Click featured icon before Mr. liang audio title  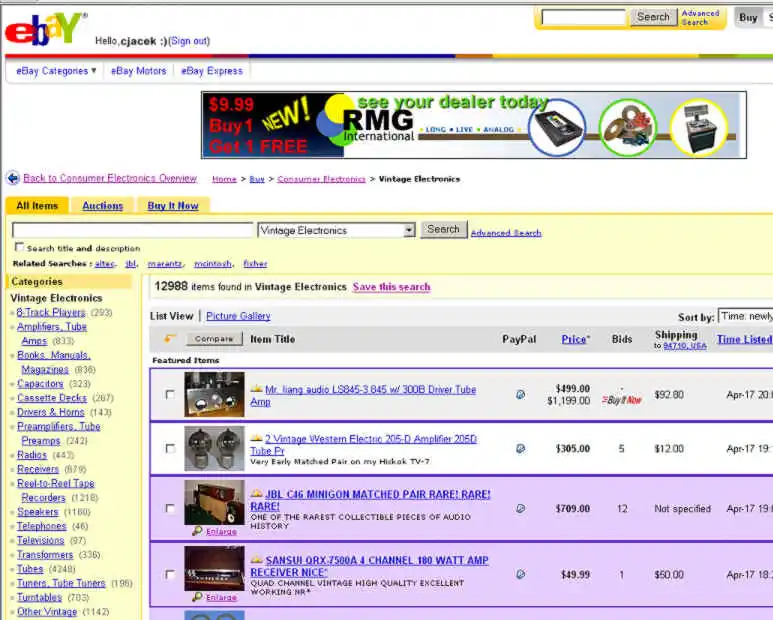pyautogui.click(x=256, y=389)
